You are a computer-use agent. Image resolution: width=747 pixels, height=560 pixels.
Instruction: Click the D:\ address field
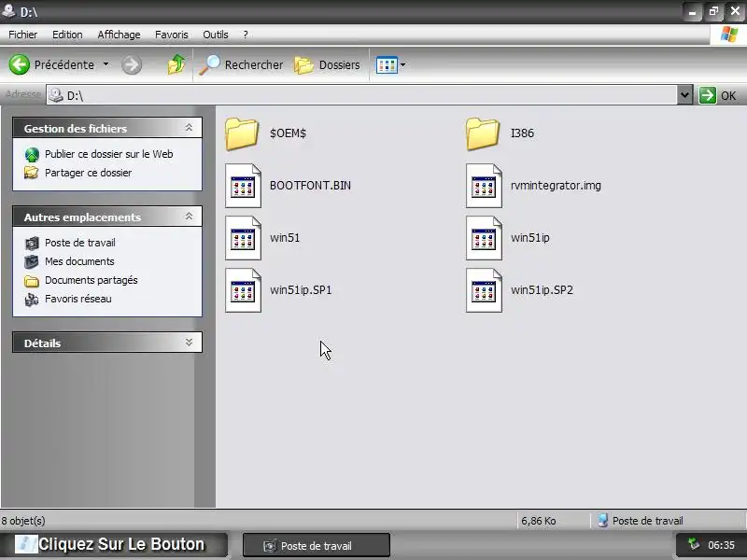pos(361,95)
